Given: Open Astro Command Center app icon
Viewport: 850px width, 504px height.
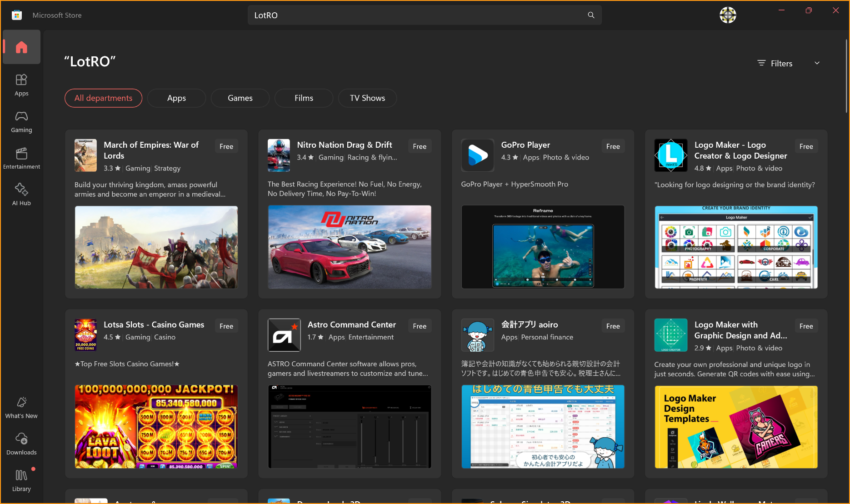Looking at the screenshot, I should pyautogui.click(x=284, y=335).
